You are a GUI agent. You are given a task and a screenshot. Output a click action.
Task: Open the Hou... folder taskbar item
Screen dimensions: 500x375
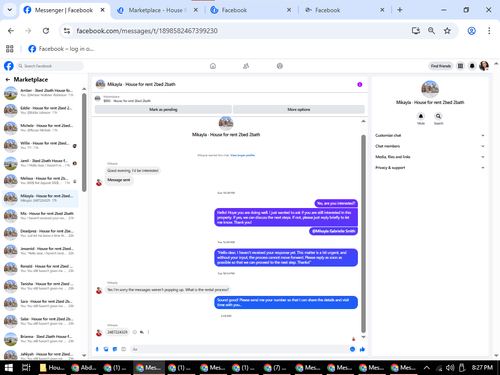click(x=53, y=368)
